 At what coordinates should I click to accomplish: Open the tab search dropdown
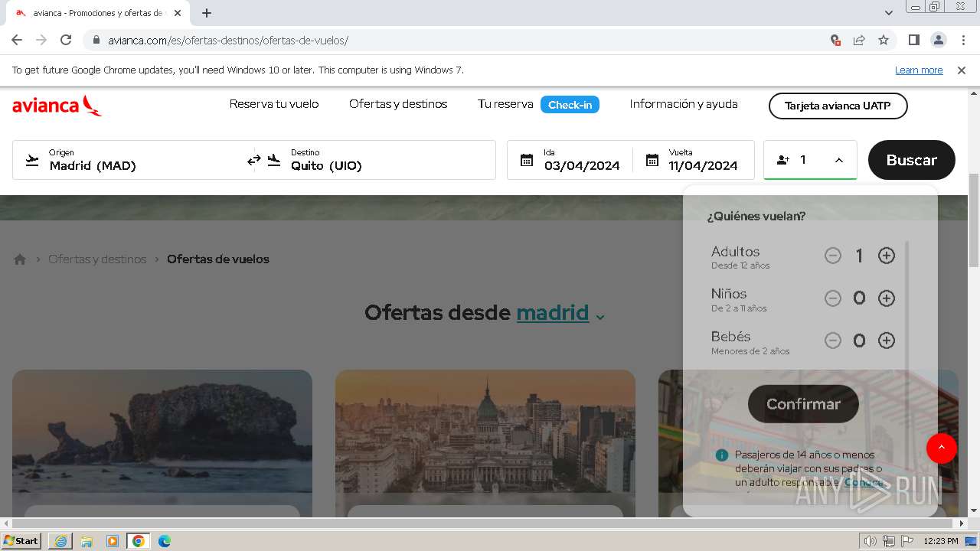889,13
